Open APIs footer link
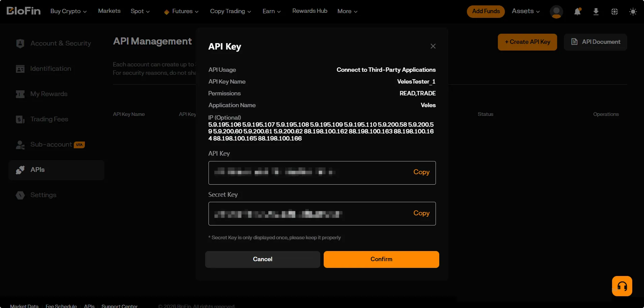 [89, 306]
